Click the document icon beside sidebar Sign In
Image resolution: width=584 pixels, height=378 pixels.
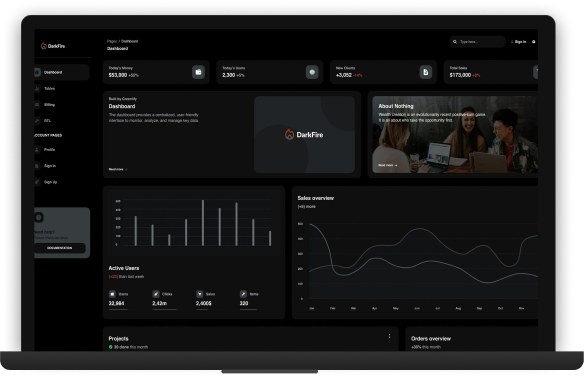coord(37,166)
